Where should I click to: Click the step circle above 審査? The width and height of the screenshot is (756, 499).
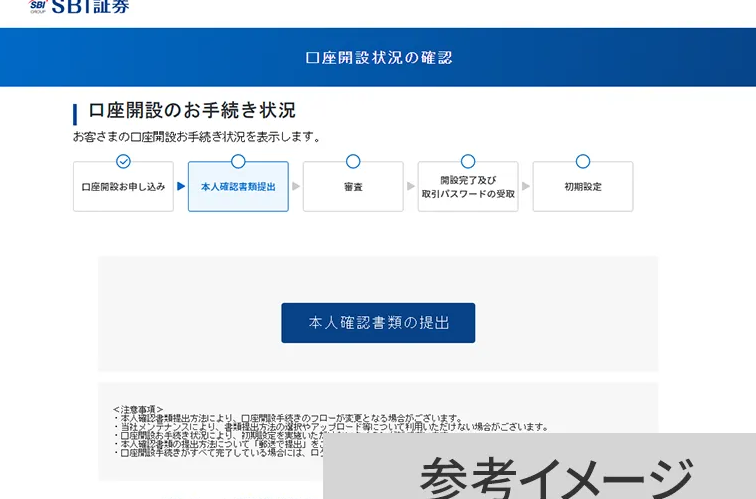(x=353, y=161)
